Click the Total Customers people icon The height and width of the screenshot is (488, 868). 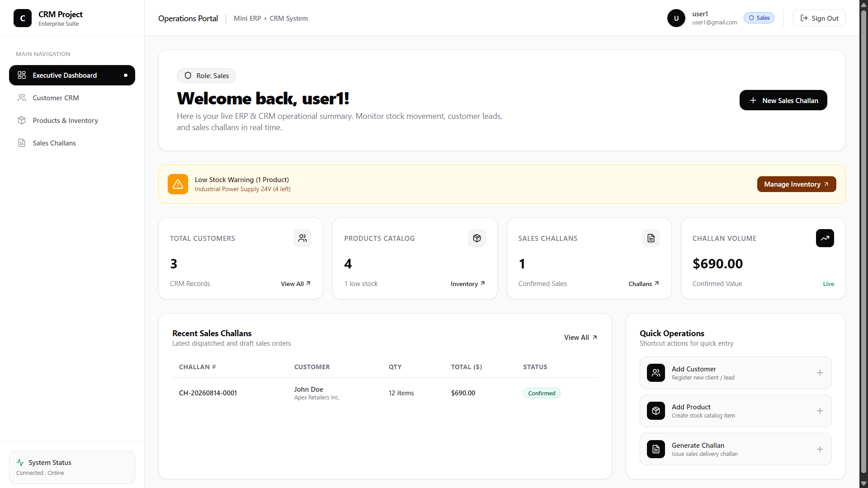[302, 238]
